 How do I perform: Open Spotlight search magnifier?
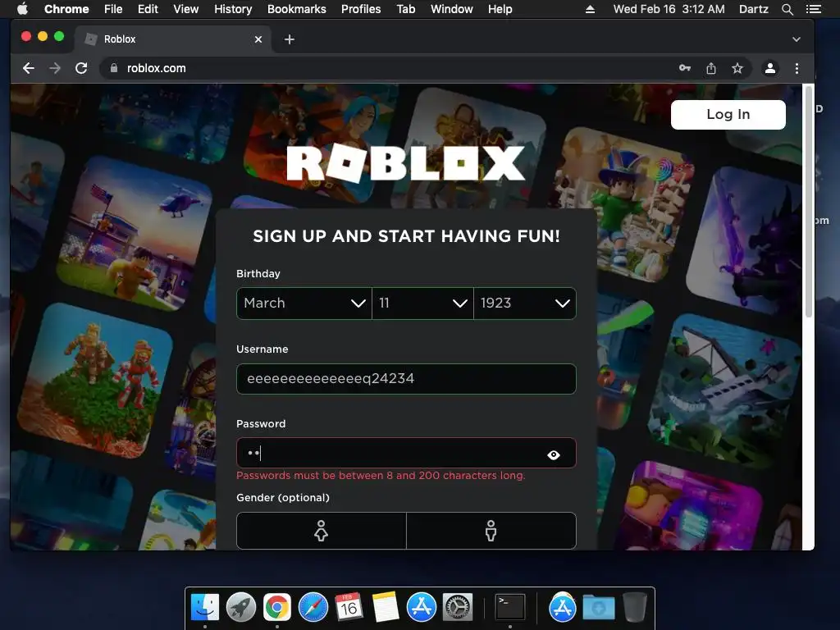pyautogui.click(x=787, y=9)
